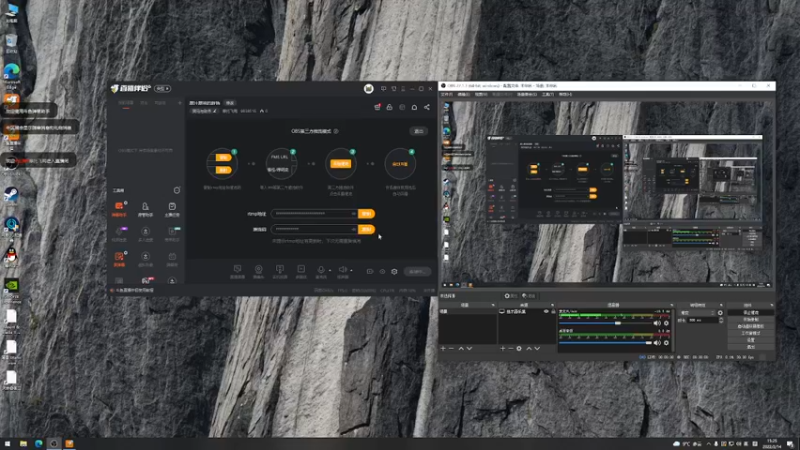Expand the microphone options arrow
This screenshot has width=800, height=450.
click(330, 270)
